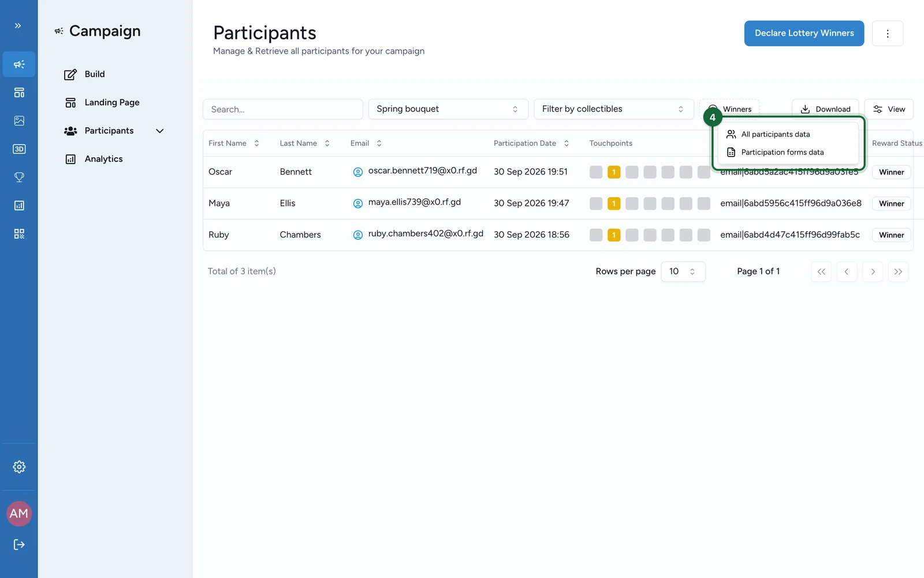Sort by Email column
This screenshot has height=578, width=924.
(x=366, y=143)
